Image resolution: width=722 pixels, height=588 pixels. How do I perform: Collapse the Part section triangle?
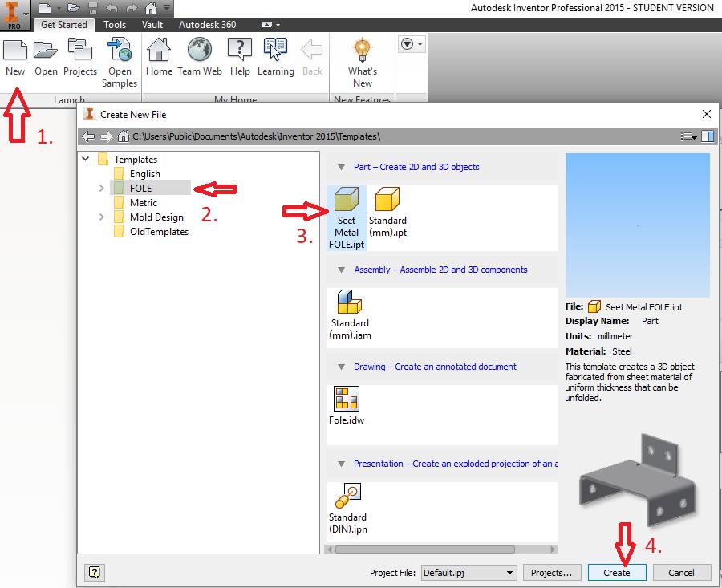coord(341,167)
